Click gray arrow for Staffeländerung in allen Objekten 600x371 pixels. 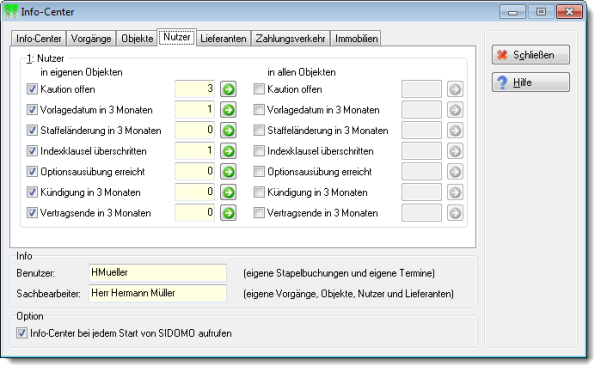coord(455,131)
